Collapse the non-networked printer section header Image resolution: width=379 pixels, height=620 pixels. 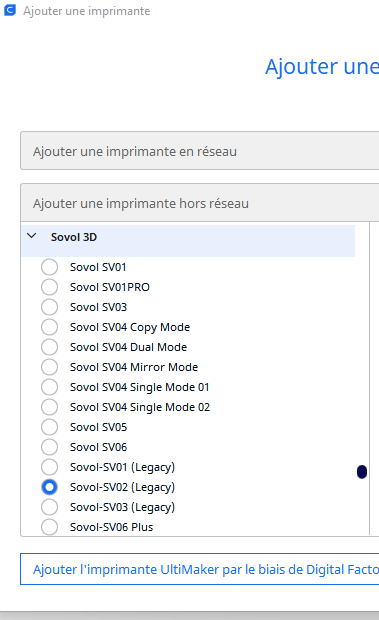pyautogui.click(x=200, y=203)
